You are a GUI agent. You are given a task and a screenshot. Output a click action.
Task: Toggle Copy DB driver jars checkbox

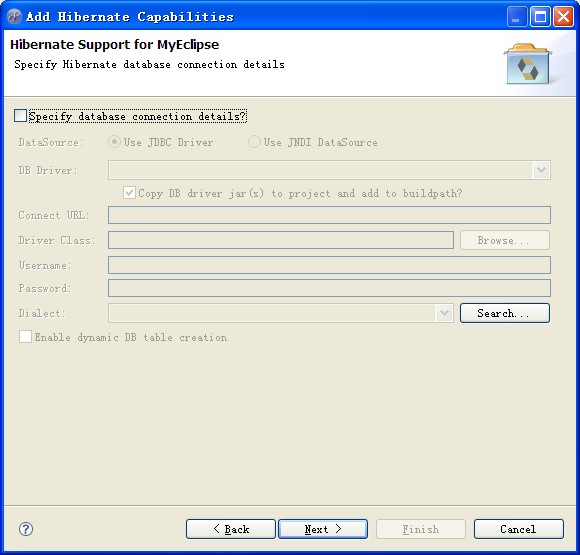pyautogui.click(x=129, y=193)
